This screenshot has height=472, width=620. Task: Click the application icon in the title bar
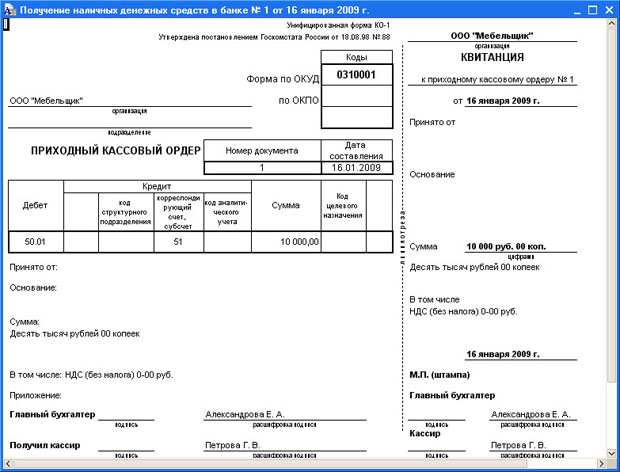point(9,9)
